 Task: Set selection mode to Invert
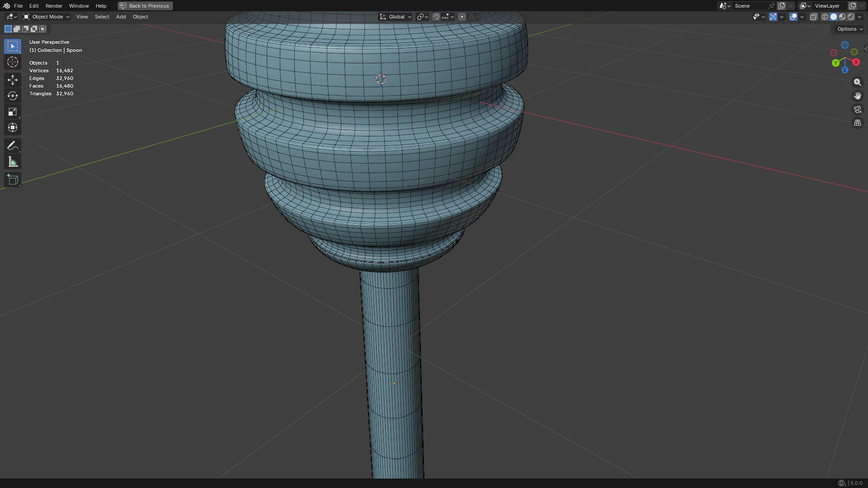click(34, 29)
